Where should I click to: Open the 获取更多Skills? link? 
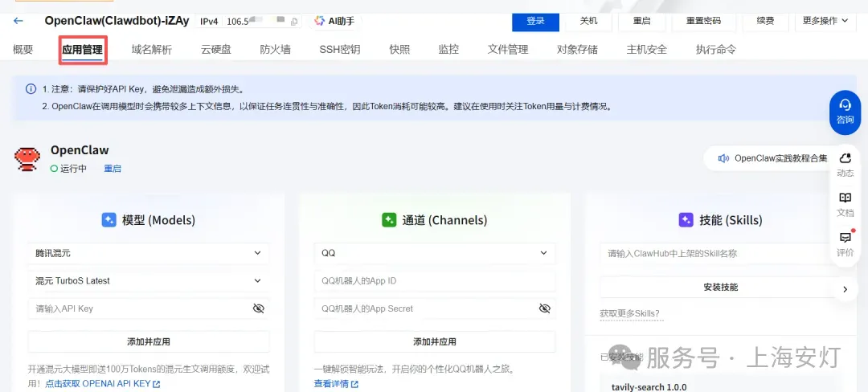(630, 313)
